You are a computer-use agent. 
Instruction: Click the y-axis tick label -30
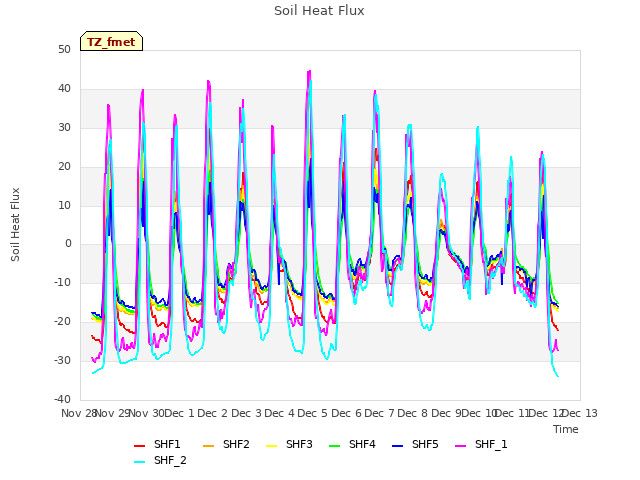click(x=63, y=360)
